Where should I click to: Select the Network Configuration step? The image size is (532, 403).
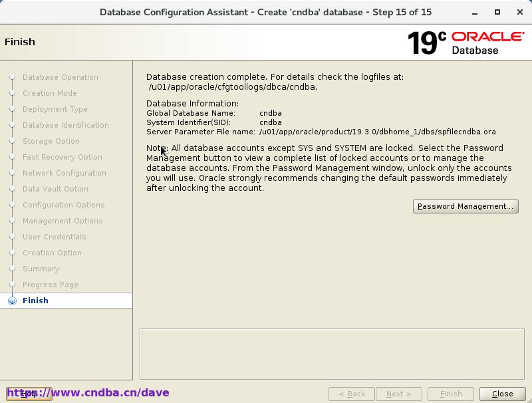[x=64, y=173]
